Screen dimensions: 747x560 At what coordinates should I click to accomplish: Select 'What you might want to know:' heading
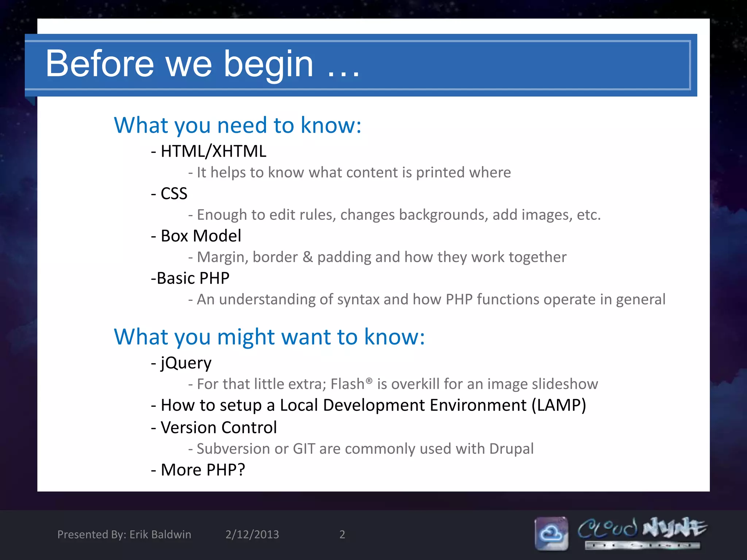(269, 337)
